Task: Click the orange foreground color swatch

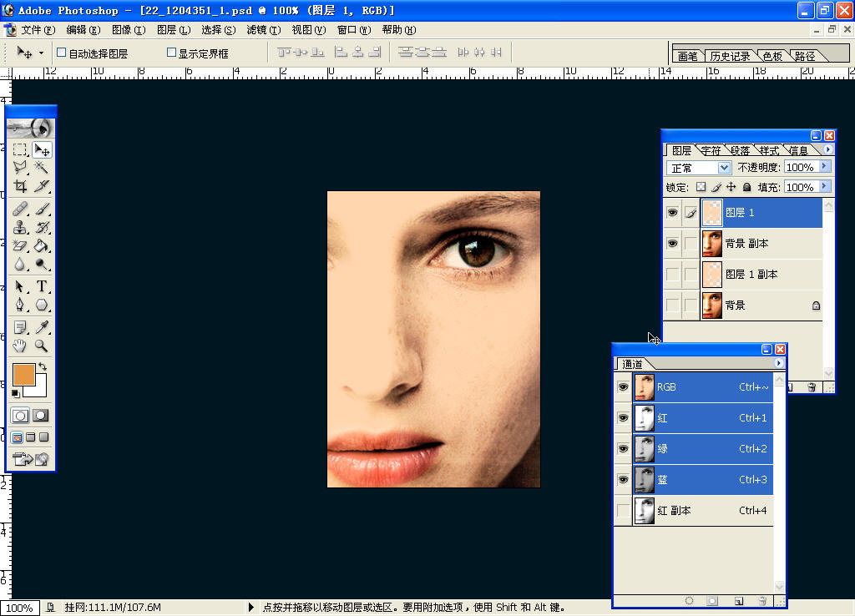Action: click(23, 375)
